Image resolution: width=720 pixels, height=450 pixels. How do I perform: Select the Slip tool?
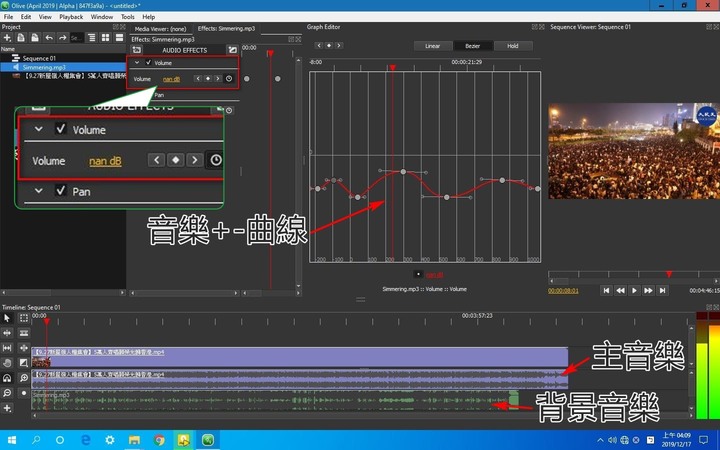pyautogui.click(x=7, y=348)
